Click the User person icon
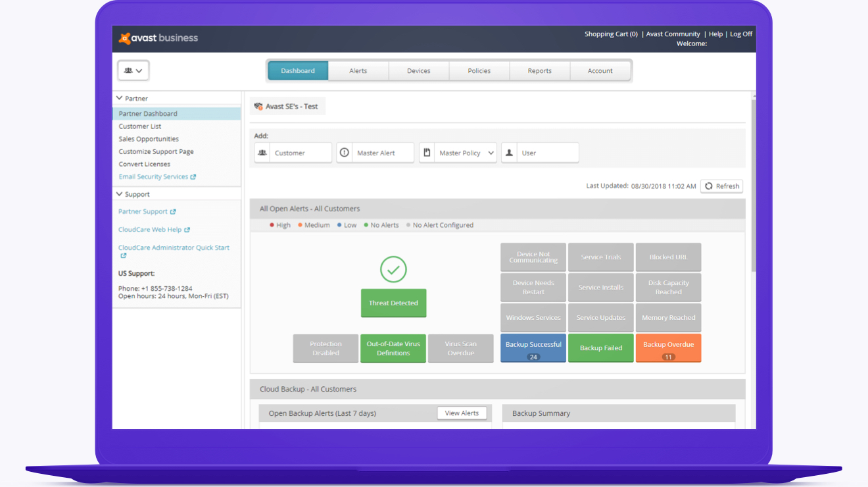This screenshot has width=868, height=487. click(509, 153)
